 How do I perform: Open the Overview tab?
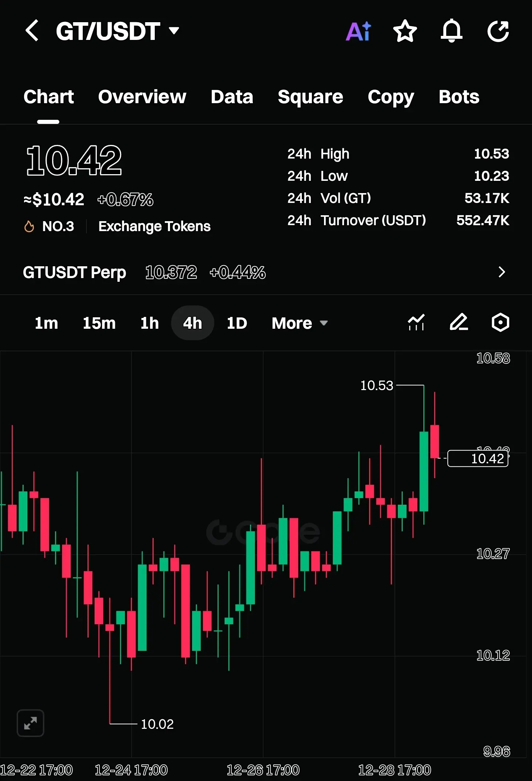tap(142, 97)
